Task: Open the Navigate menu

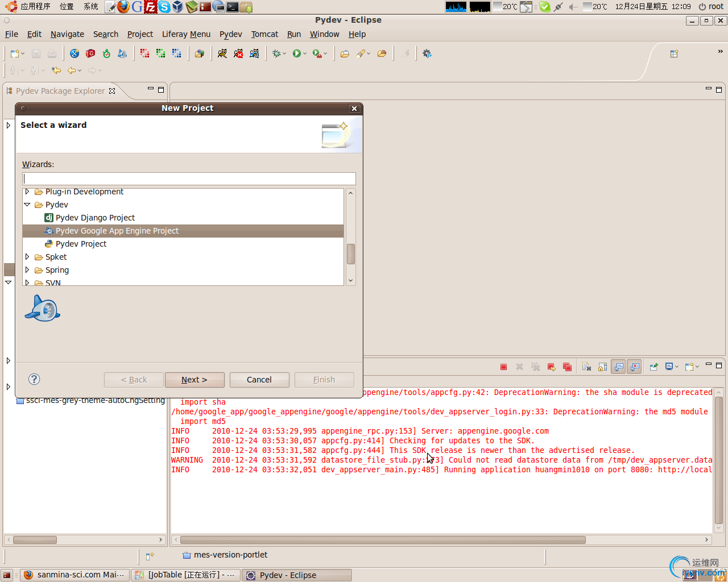Action: point(67,34)
